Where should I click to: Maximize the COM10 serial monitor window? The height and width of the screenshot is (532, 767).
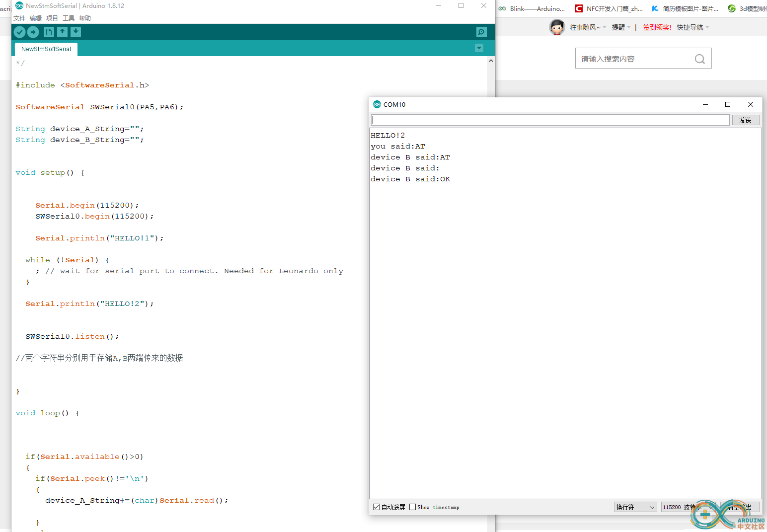[x=728, y=104]
